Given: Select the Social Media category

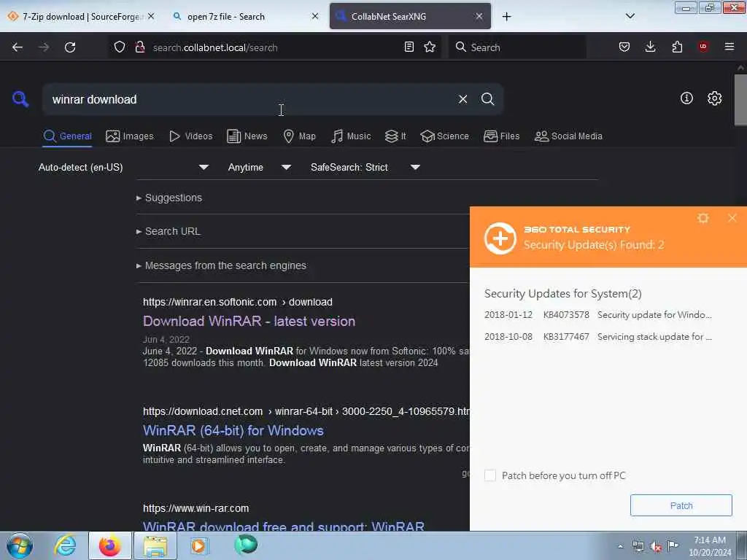Looking at the screenshot, I should (x=568, y=136).
